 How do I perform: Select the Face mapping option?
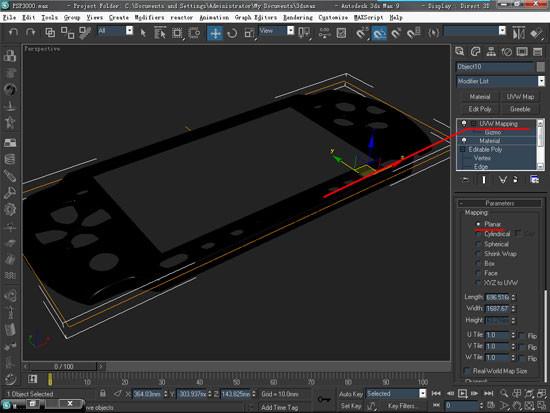click(487, 273)
